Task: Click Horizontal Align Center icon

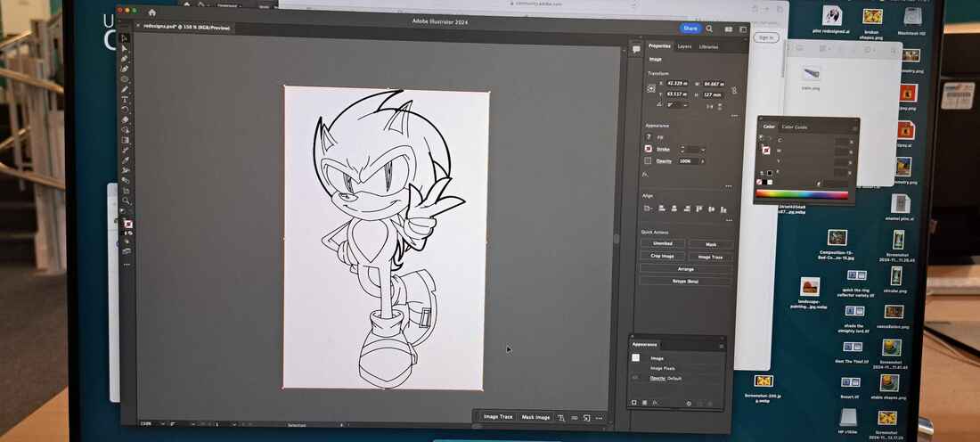Action: [x=674, y=209]
